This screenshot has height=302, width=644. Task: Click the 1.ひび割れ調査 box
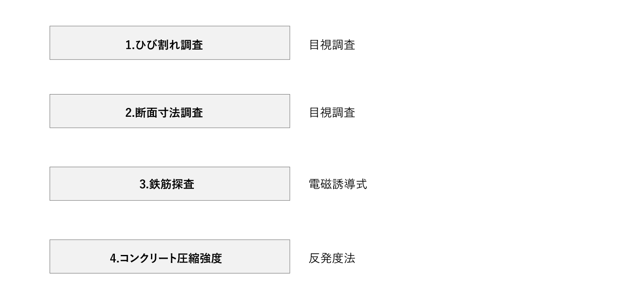pos(170,43)
